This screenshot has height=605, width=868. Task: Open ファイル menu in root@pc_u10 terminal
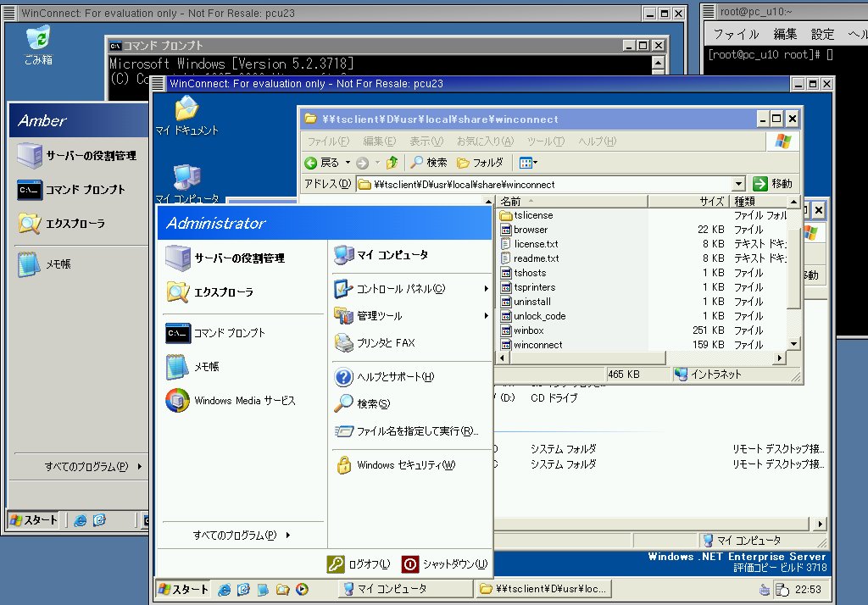pos(735,35)
